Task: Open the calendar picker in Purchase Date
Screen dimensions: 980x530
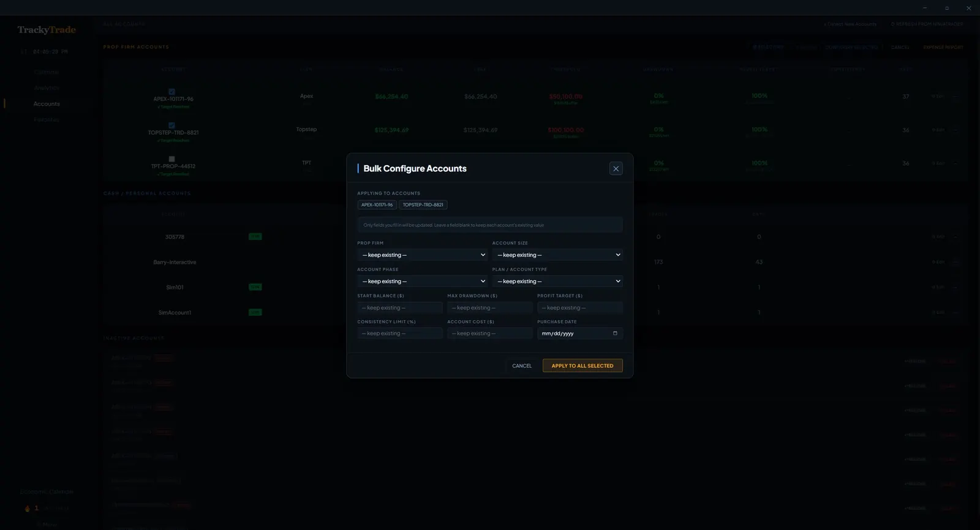Action: coord(615,334)
